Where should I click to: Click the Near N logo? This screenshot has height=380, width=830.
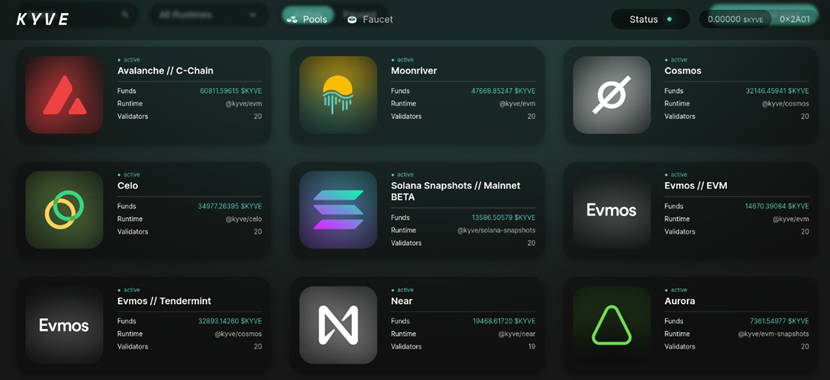(338, 325)
